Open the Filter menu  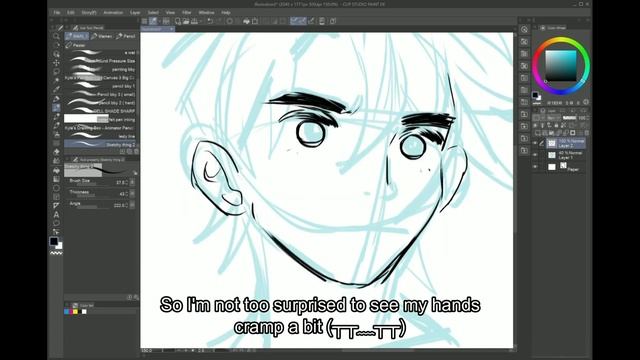187,13
